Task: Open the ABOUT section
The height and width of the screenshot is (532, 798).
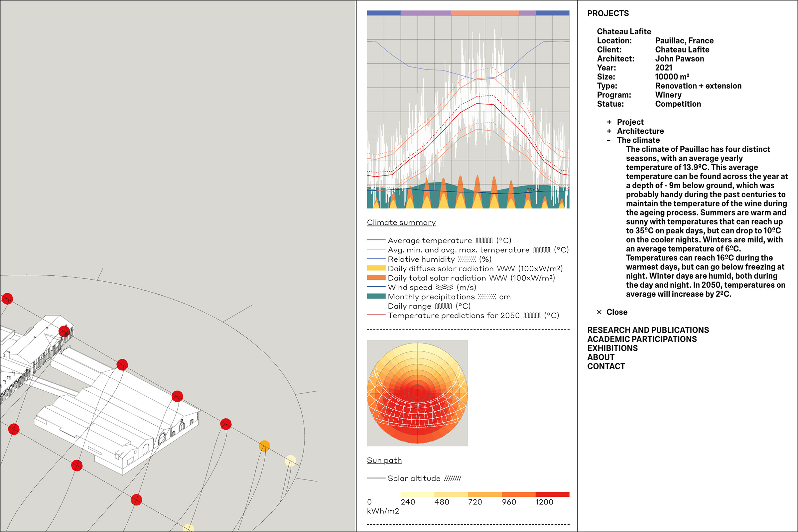Action: 600,357
